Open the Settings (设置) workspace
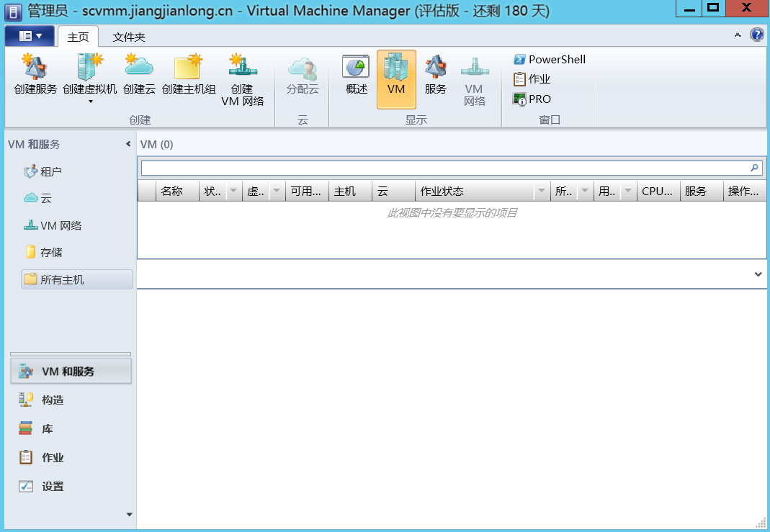Viewport: 770px width, 532px height. pos(71,487)
